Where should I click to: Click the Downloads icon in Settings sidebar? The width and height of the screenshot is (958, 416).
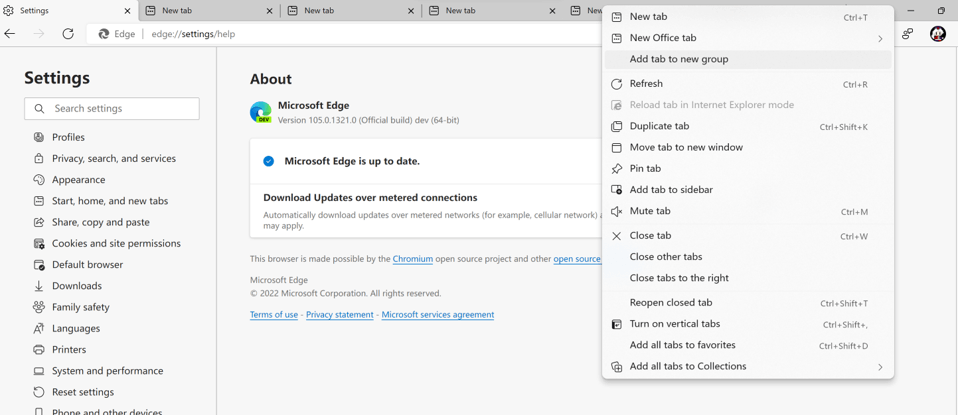click(x=39, y=286)
